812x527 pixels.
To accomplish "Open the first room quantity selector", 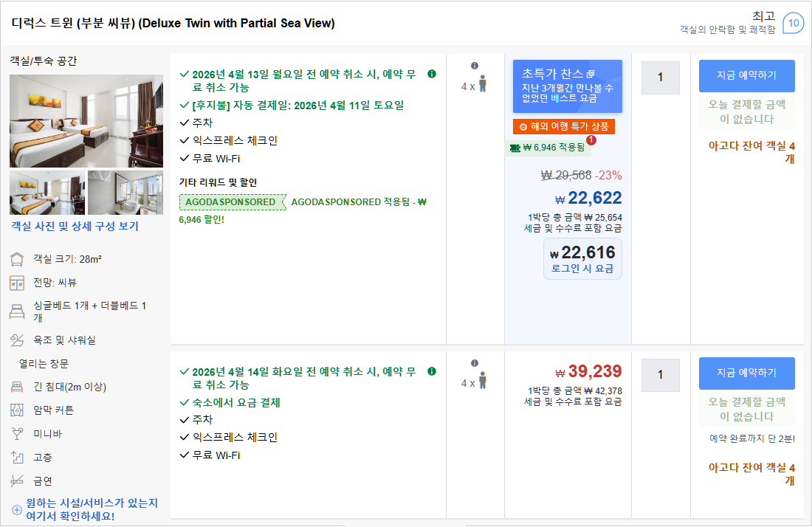I will [x=660, y=77].
